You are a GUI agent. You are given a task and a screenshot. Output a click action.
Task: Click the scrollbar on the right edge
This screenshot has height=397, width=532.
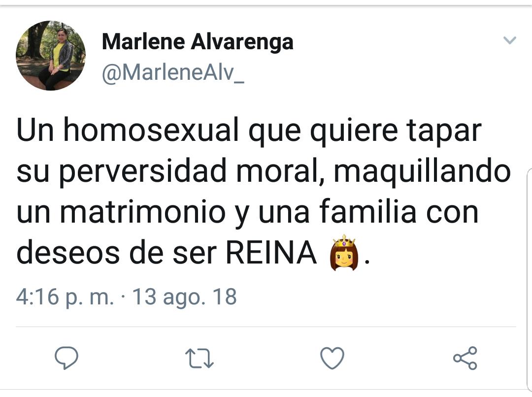coord(530,276)
